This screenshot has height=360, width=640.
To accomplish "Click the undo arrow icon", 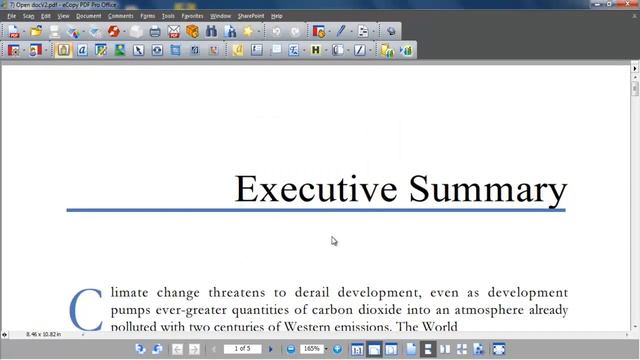I will coord(276,31).
